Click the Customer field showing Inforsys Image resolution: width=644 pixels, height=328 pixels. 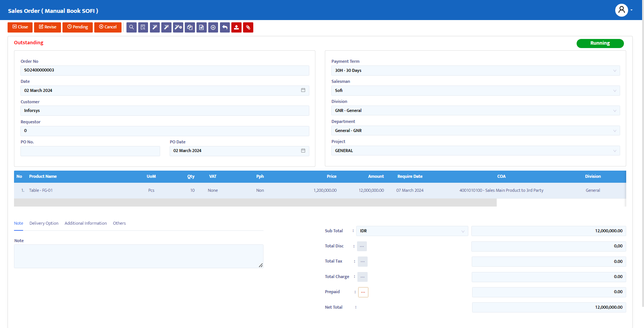(x=165, y=110)
